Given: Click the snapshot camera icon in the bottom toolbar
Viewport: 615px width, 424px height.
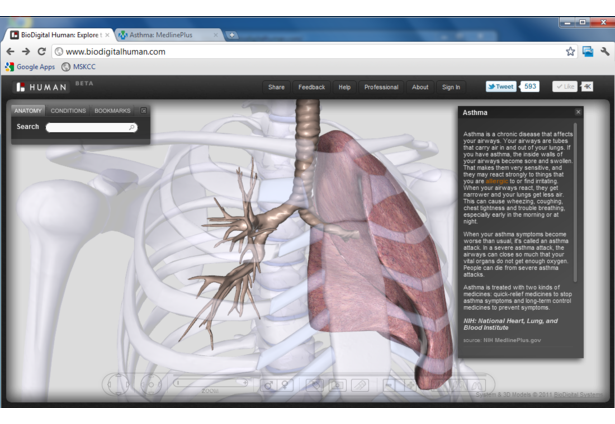Looking at the screenshot, I should 337,386.
